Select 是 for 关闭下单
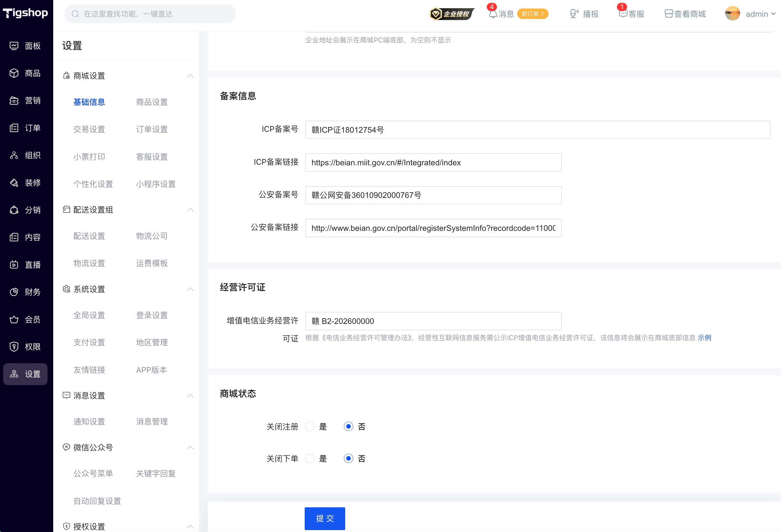 click(310, 459)
